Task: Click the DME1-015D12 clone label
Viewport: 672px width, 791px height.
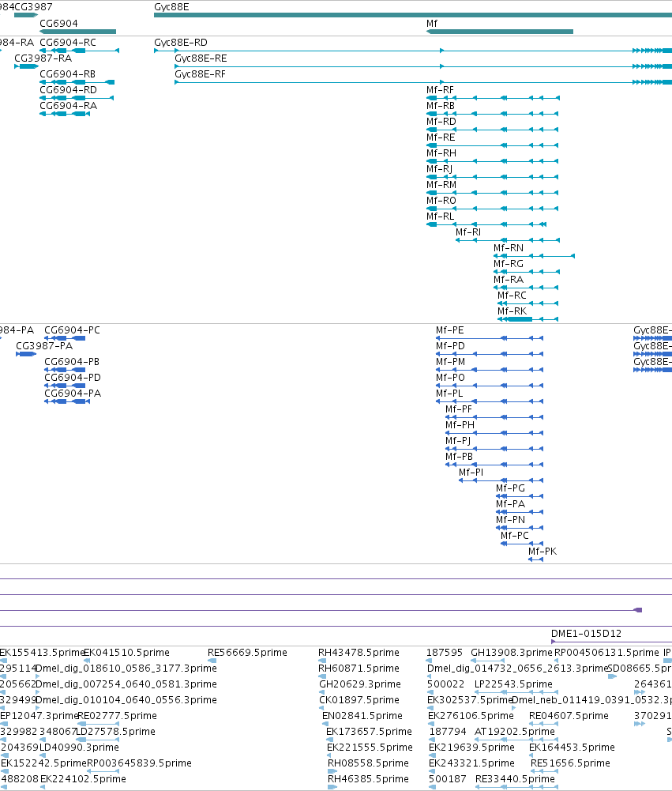Action: 586,634
